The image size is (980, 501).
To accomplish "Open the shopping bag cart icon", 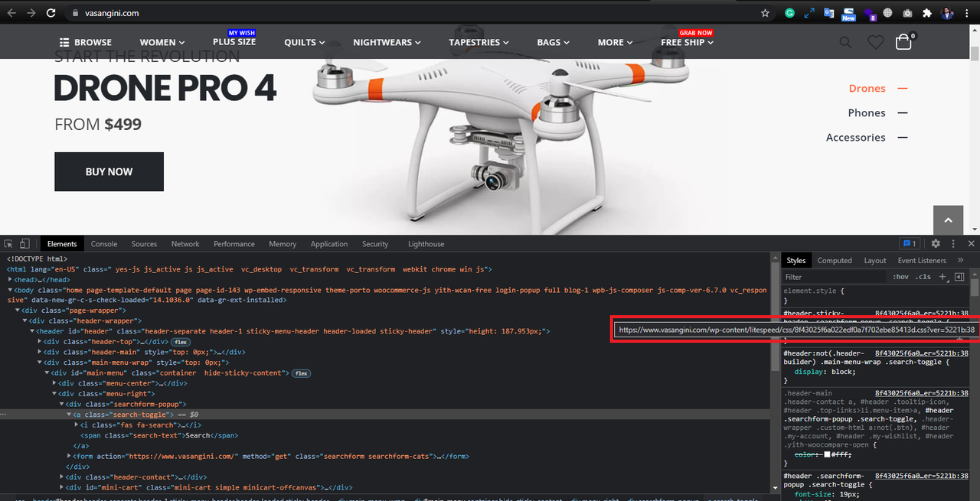I will [904, 41].
